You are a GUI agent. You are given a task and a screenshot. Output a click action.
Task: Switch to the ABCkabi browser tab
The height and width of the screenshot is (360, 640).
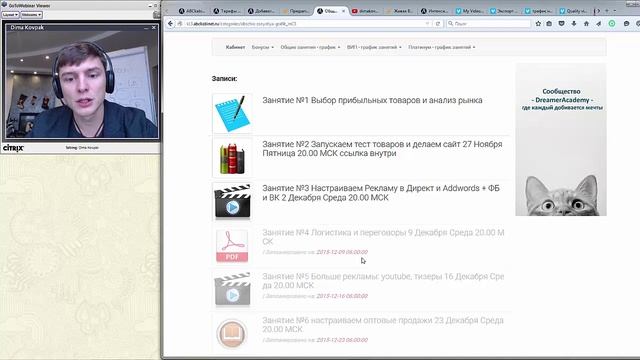click(x=192, y=11)
